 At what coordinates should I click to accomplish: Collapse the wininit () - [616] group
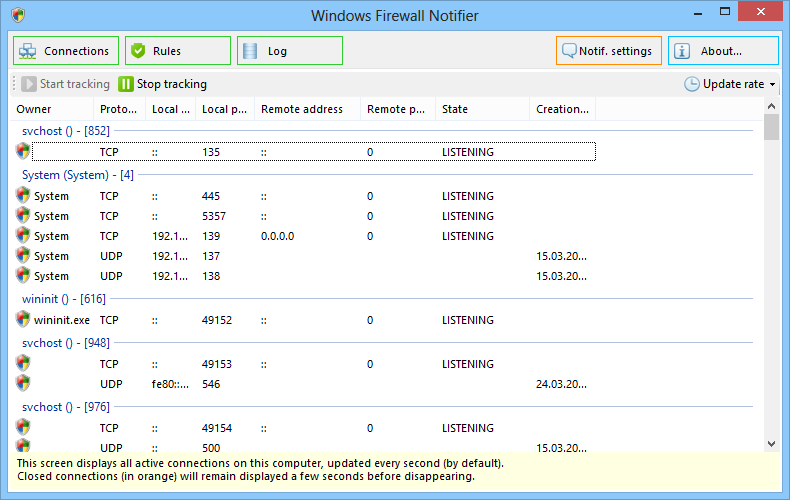click(63, 299)
